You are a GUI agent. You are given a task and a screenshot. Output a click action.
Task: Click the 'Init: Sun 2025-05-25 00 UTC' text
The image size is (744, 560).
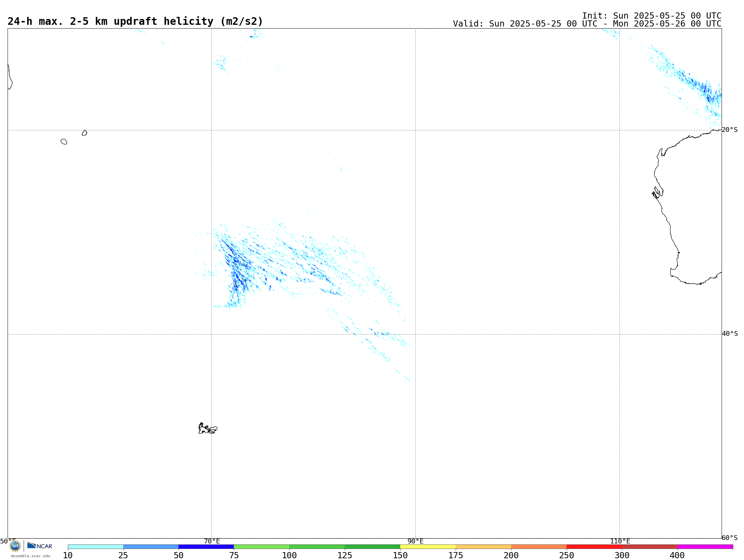click(652, 16)
